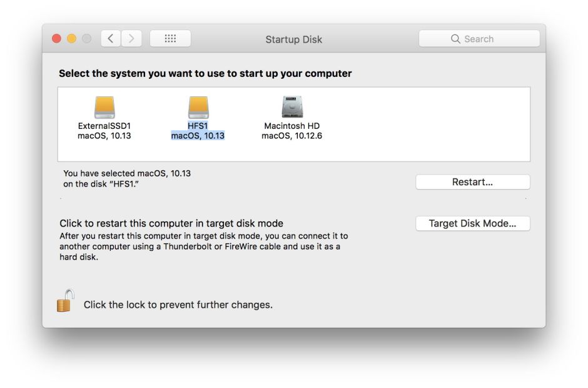588x388 pixels.
Task: Click the forward navigation arrow
Action: click(x=131, y=38)
